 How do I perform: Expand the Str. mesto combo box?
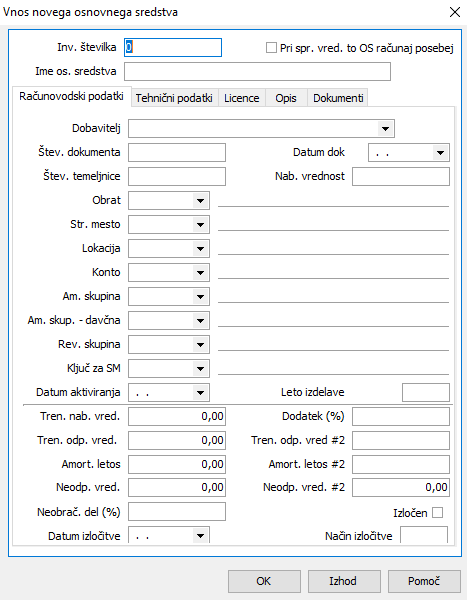(200, 225)
